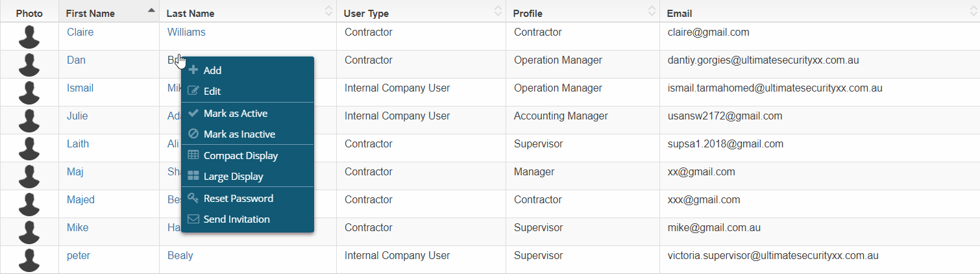Click the checkmark icon for Mark as Active
Screen dimensions: 980x274
pos(193,113)
